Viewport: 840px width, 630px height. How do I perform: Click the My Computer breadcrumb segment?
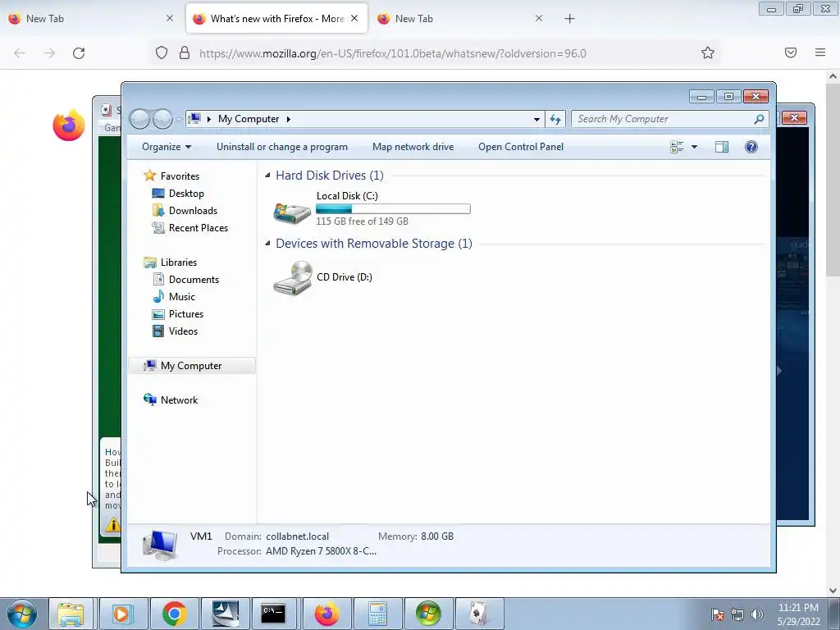pos(249,119)
